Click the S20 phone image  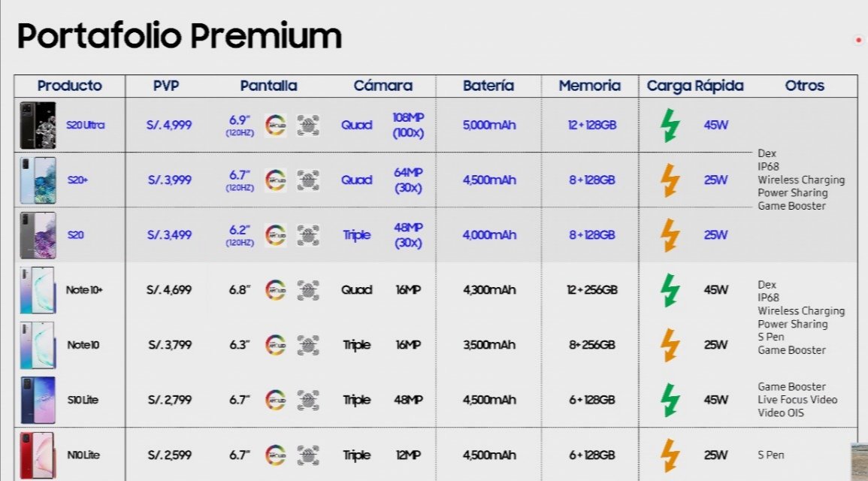click(x=38, y=234)
